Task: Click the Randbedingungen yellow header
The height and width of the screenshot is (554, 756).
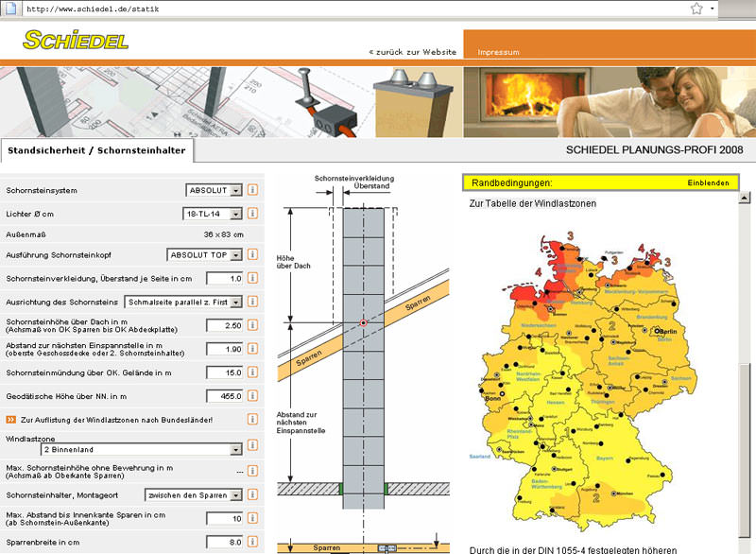Action: point(600,182)
